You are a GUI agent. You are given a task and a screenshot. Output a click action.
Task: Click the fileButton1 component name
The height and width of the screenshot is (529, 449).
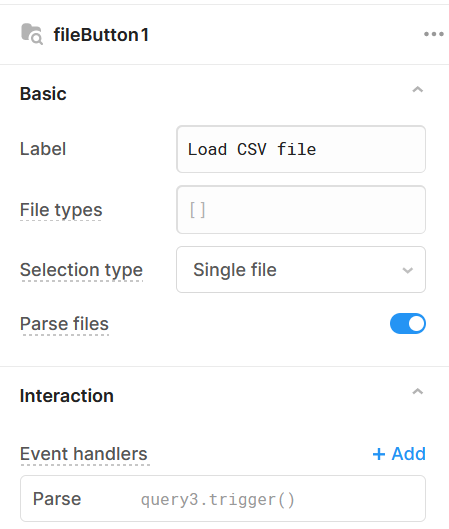[x=101, y=35]
